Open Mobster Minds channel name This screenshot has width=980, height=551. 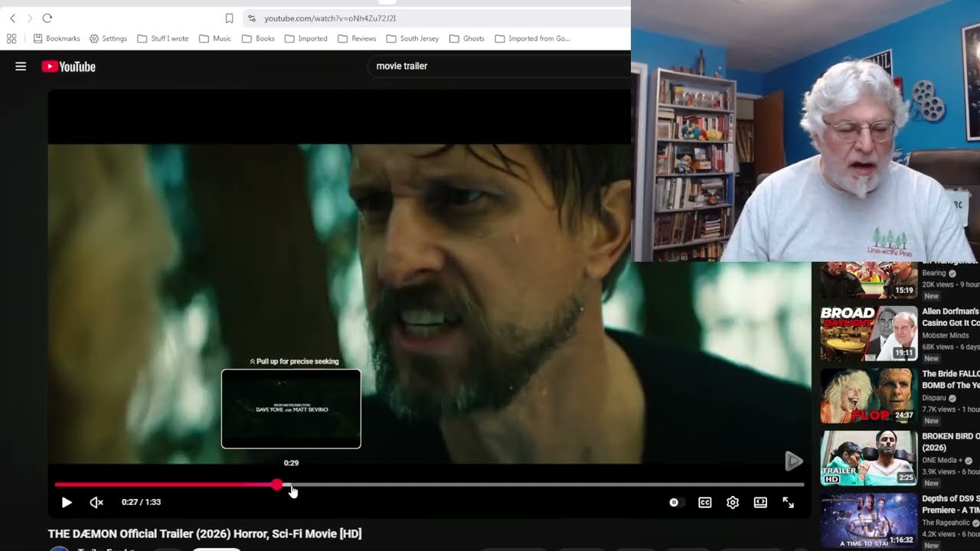coord(946,335)
